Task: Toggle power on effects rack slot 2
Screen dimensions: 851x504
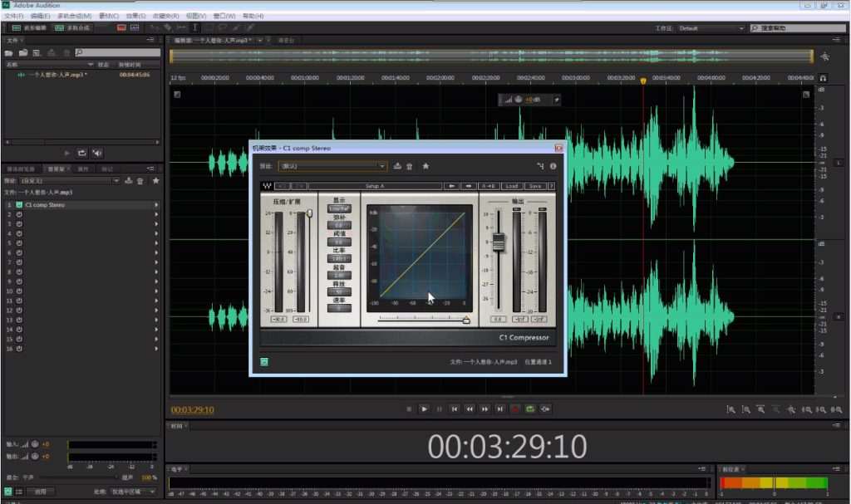Action: point(19,214)
